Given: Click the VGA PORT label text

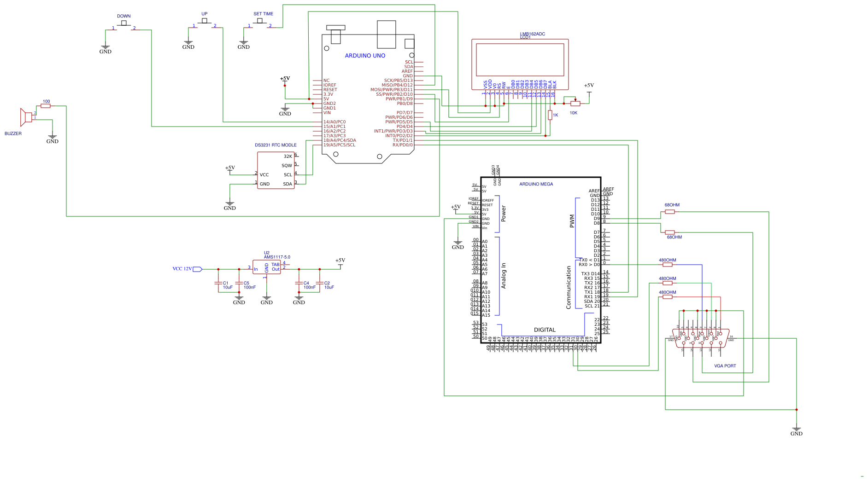Looking at the screenshot, I should (x=725, y=366).
